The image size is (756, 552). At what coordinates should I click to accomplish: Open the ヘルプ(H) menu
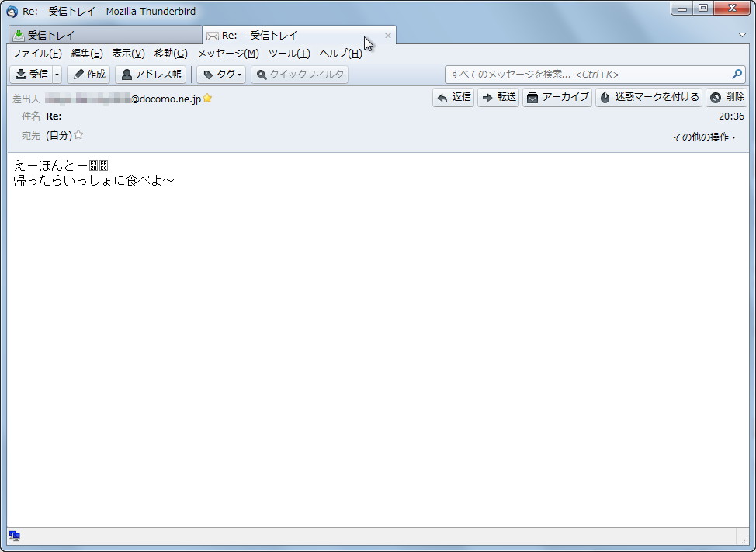[x=341, y=54]
